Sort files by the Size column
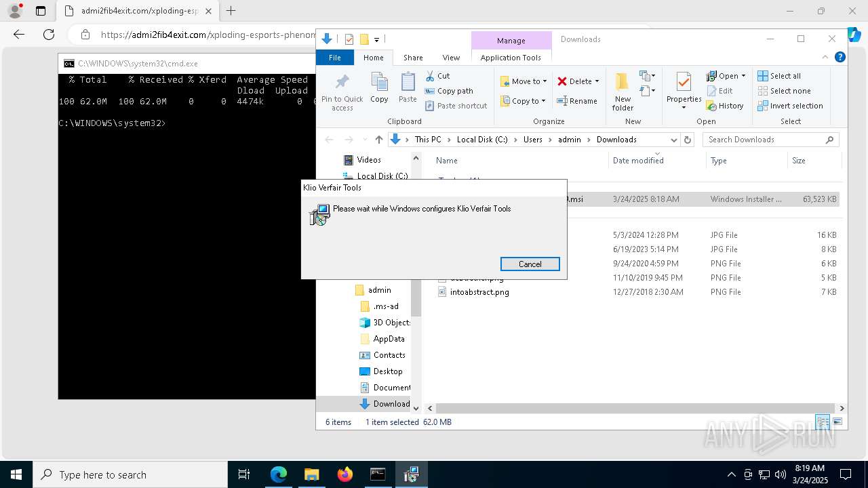Screen dimensions: 868x488 tap(814, 161)
